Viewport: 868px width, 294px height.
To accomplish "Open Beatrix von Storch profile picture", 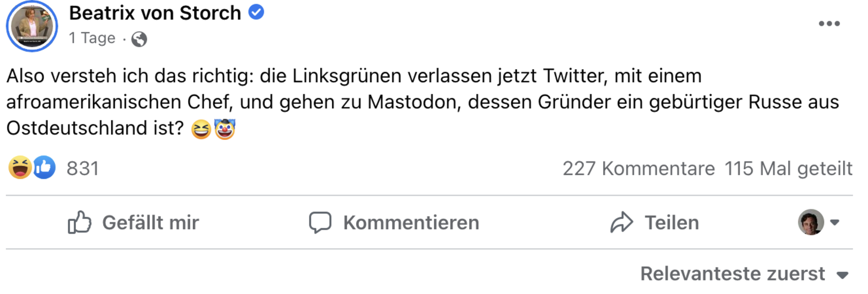I will point(32,26).
